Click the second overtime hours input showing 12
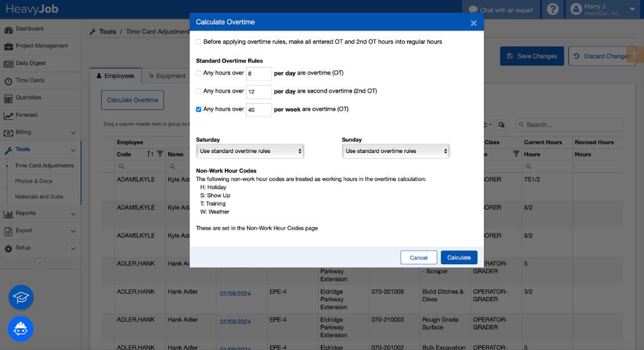The height and width of the screenshot is (350, 644). (x=259, y=91)
